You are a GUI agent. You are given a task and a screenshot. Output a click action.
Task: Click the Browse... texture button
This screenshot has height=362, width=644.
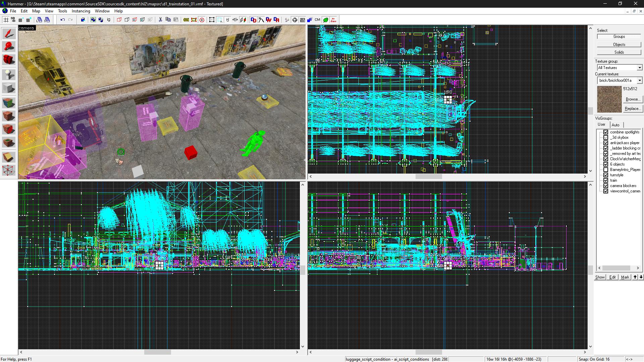[633, 99]
